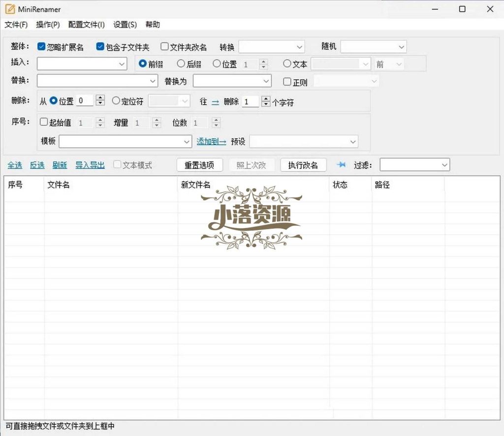504x436 pixels.
Task: Open the 过滤 dropdown
Action: click(x=414, y=165)
